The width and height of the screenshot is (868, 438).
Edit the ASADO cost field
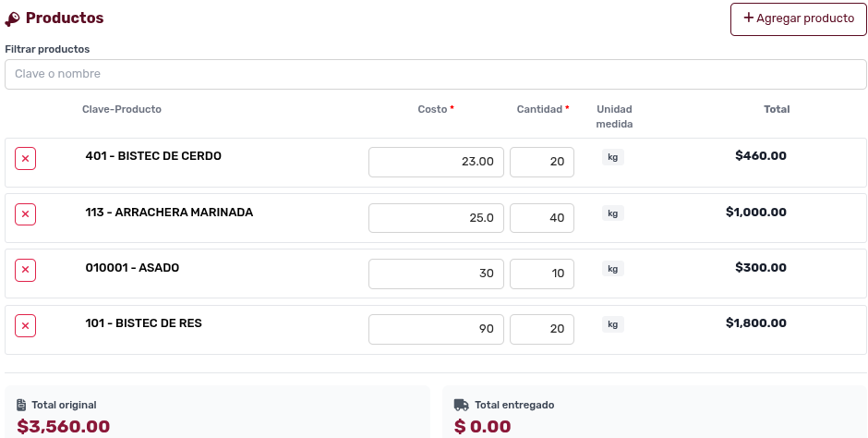tap(436, 274)
